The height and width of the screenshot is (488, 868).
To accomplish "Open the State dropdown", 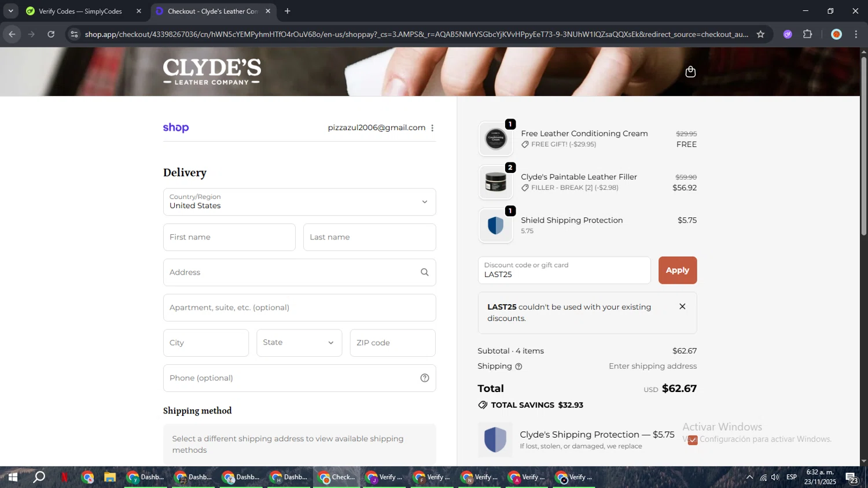I will [299, 343].
